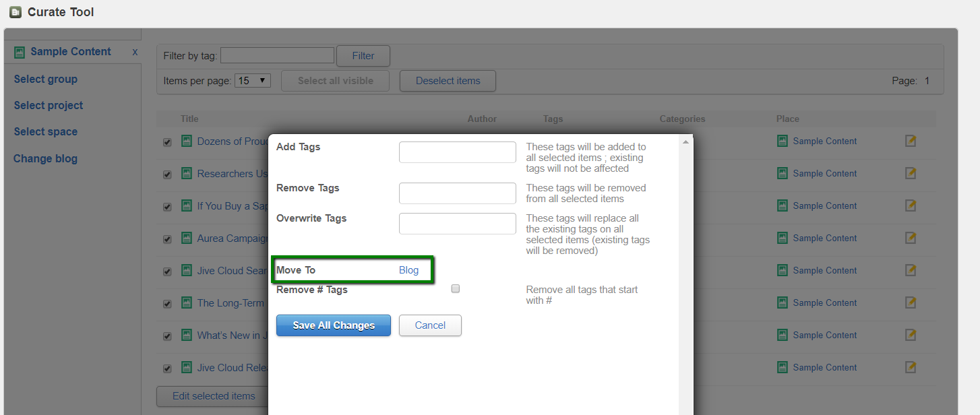Click the document icon next to What's New
Viewport: 980px width, 415px height.
point(187,335)
